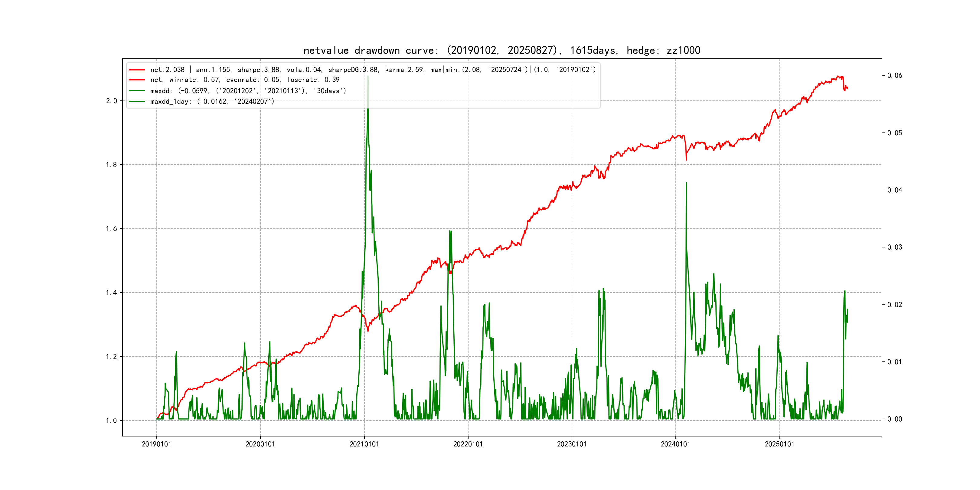Click the 20190101 x-axis tick label
Image resolution: width=980 pixels, height=490 pixels.
tap(156, 444)
